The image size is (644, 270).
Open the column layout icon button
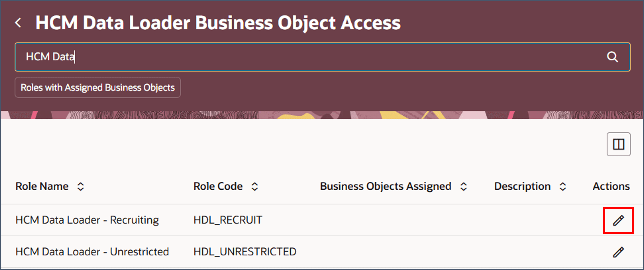pyautogui.click(x=619, y=144)
